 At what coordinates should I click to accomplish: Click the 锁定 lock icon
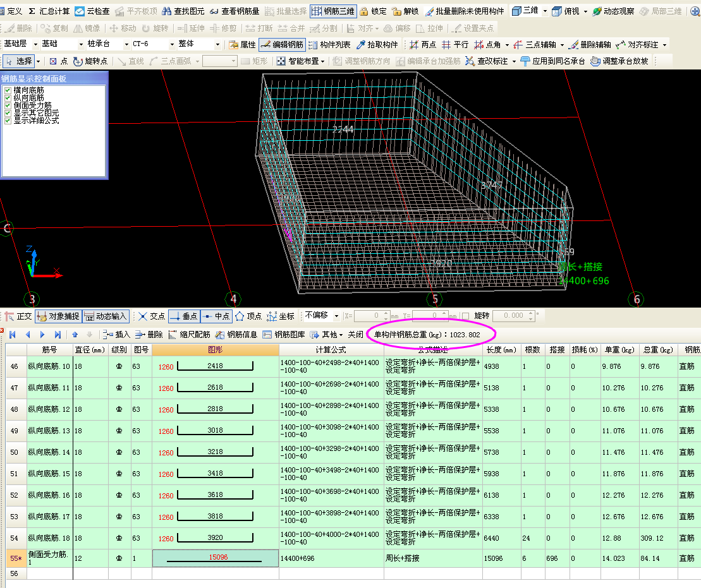[364, 11]
